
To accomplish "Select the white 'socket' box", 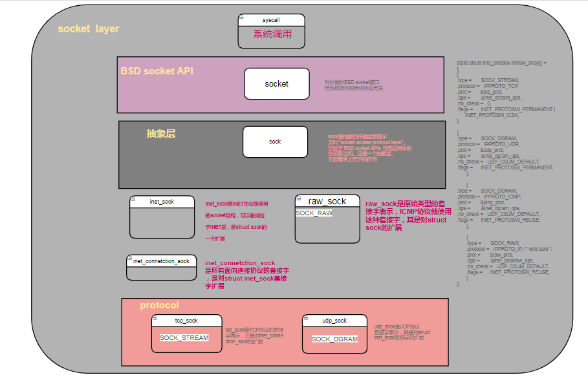I will [x=277, y=83].
